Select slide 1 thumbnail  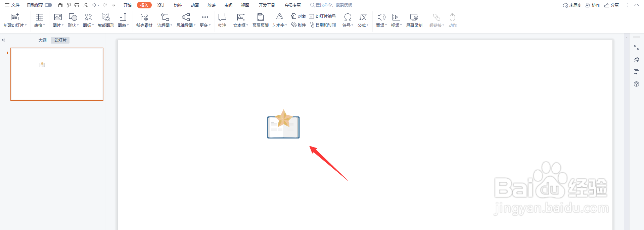tap(57, 74)
